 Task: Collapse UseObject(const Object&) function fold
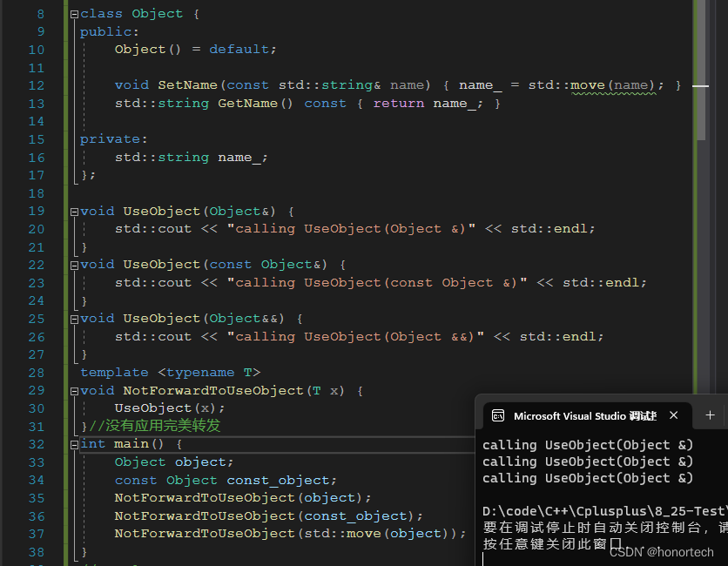tap(74, 265)
